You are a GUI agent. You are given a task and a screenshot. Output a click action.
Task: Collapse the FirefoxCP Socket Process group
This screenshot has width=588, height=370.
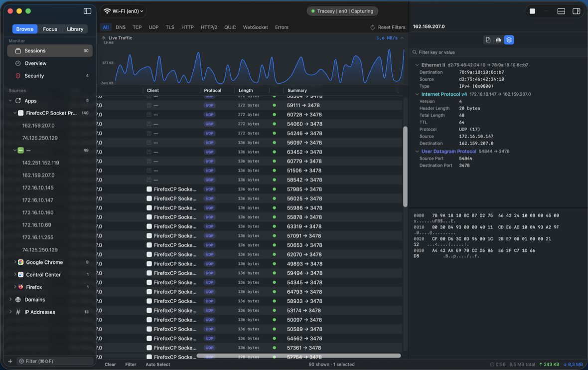14,113
